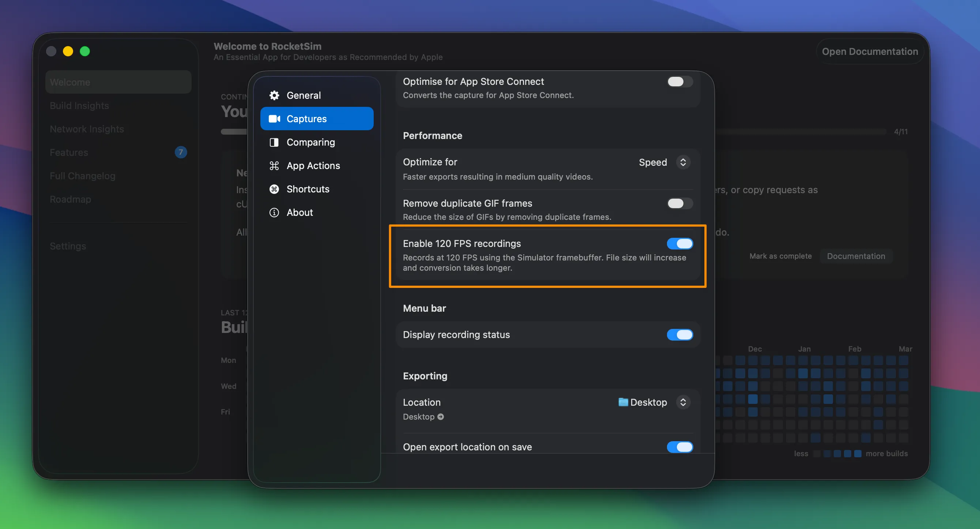Switch to Network Insights in the sidebar
The image size is (980, 529).
click(87, 129)
